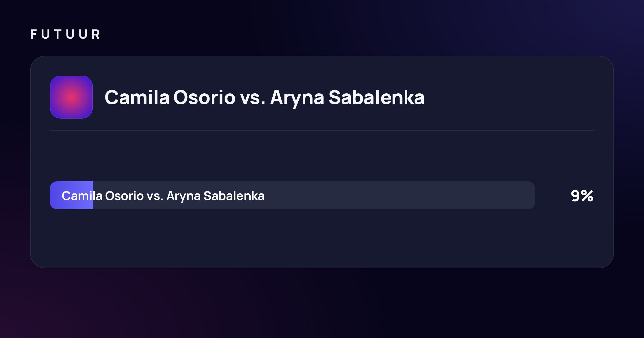Click the empty card area below outcome bar
The height and width of the screenshot is (338, 644).
(322, 238)
